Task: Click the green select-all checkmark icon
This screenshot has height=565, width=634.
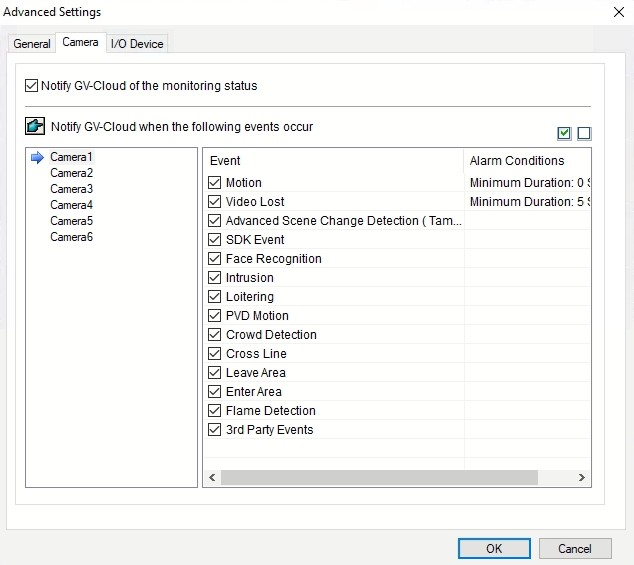Action: coord(565,134)
